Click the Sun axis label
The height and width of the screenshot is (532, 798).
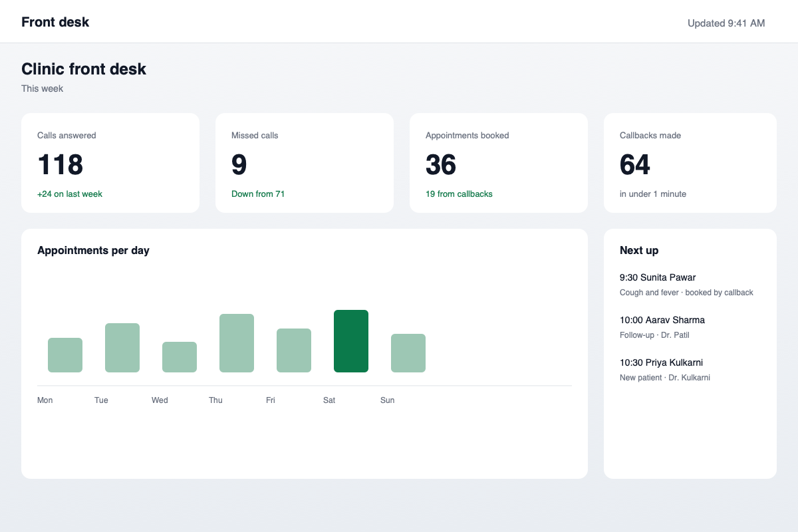click(388, 400)
